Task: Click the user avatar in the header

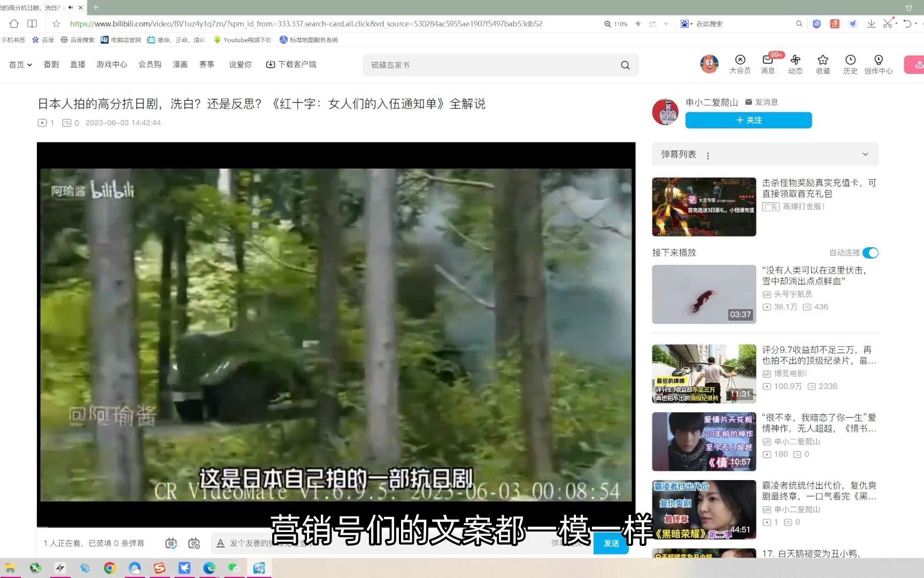Action: [709, 64]
